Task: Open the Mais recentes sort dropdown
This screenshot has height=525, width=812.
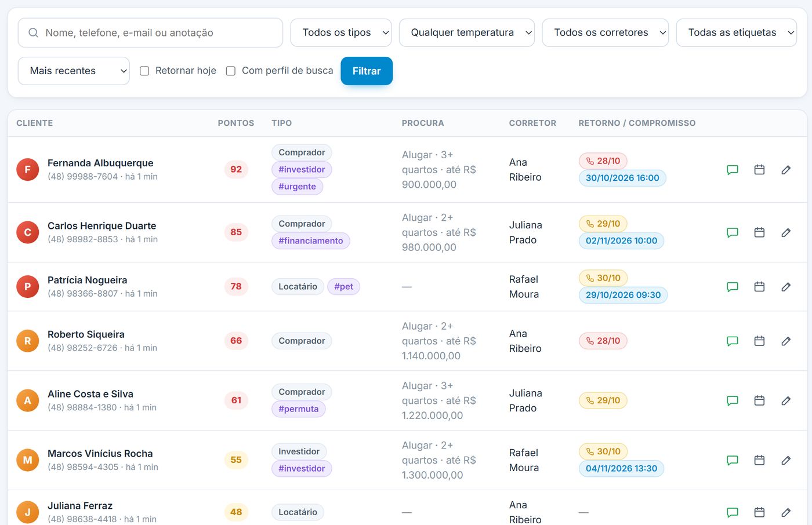Action: pos(74,71)
